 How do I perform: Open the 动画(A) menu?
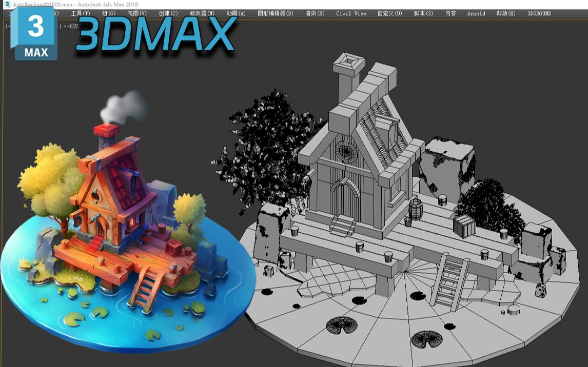(x=236, y=13)
